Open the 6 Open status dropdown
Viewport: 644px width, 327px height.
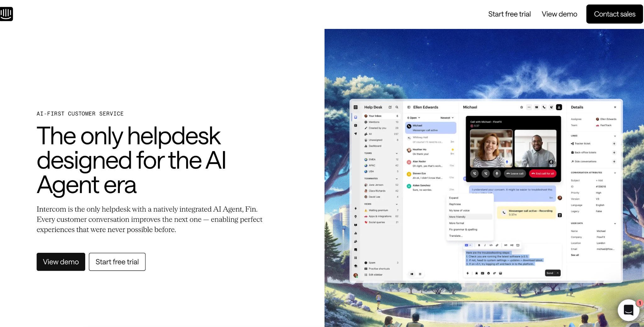414,118
